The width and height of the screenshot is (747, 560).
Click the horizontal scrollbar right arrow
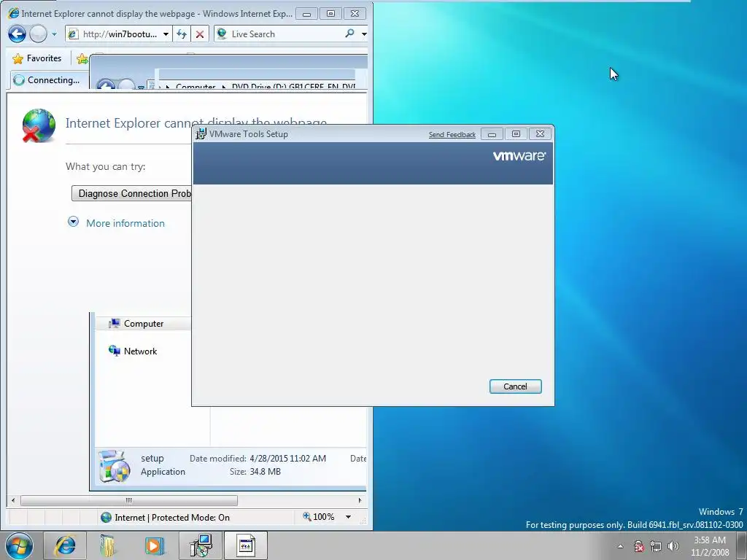(x=360, y=500)
